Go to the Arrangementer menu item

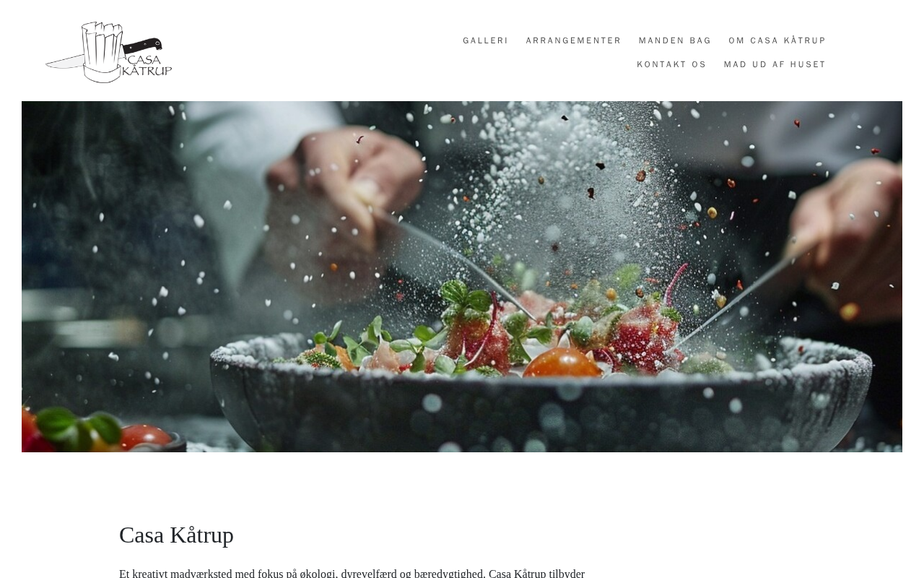tap(573, 40)
